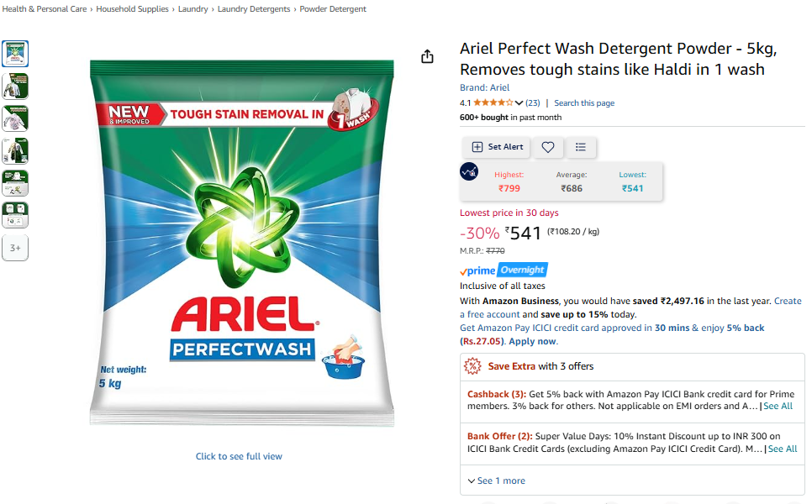Click the Save Extra offers badge icon

(x=472, y=366)
